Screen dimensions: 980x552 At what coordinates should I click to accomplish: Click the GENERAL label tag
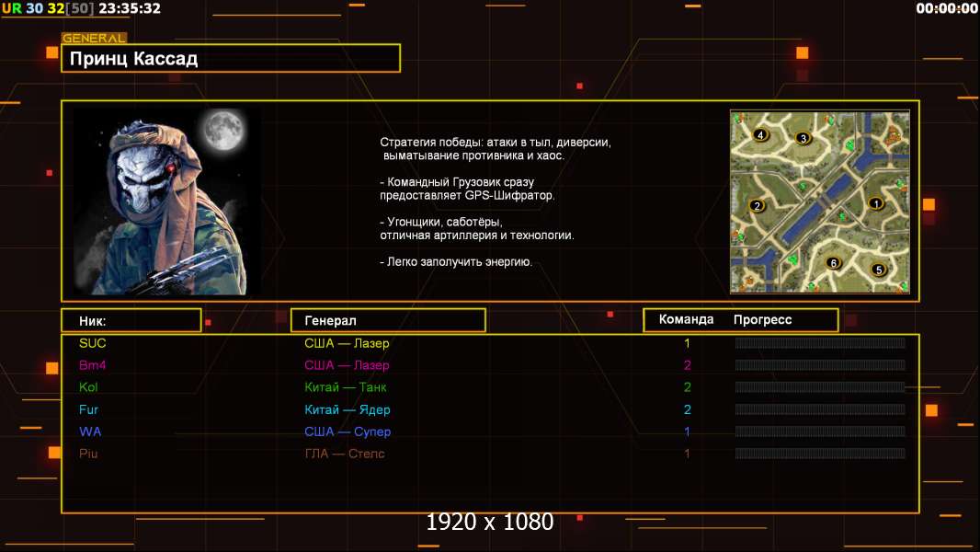94,38
